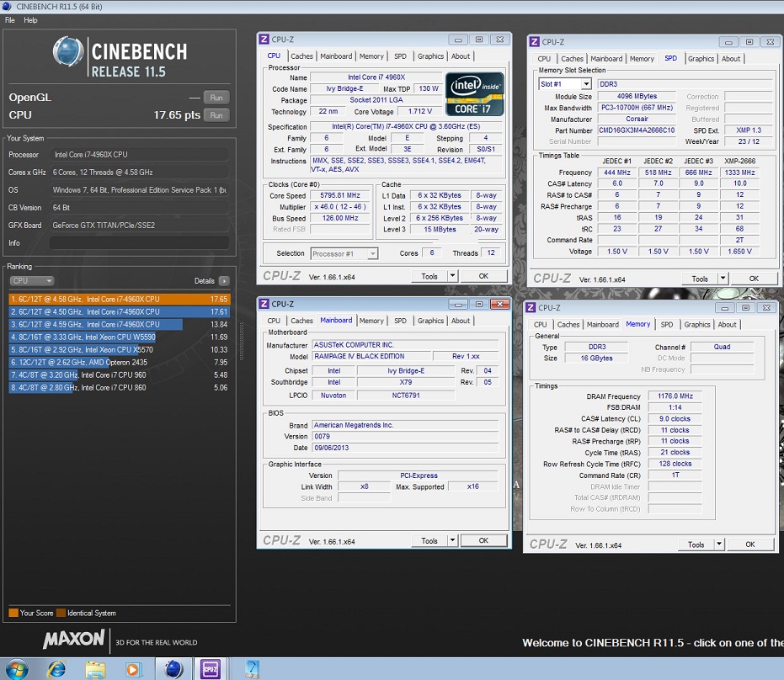Click Tools button in the SPD CPU-Z window

click(x=700, y=279)
